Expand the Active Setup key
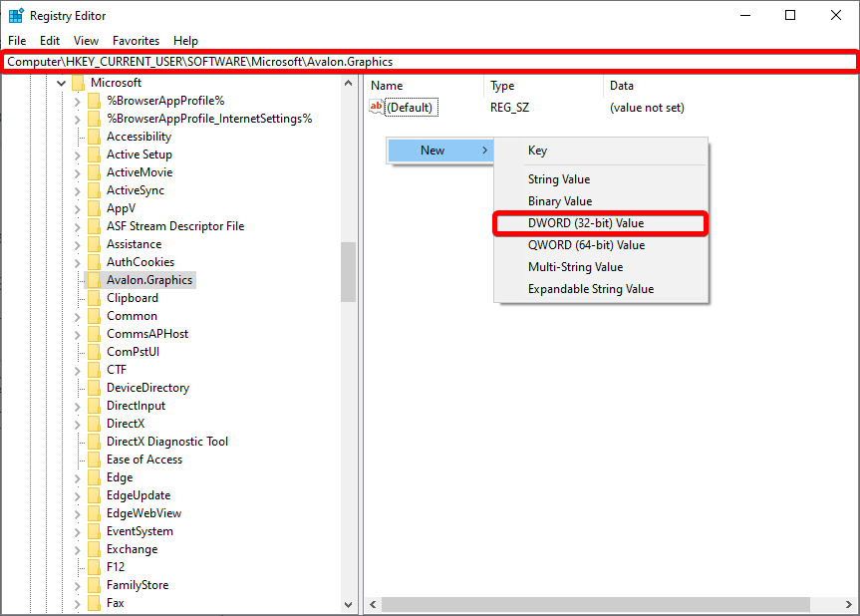The height and width of the screenshot is (616, 860). point(78,154)
